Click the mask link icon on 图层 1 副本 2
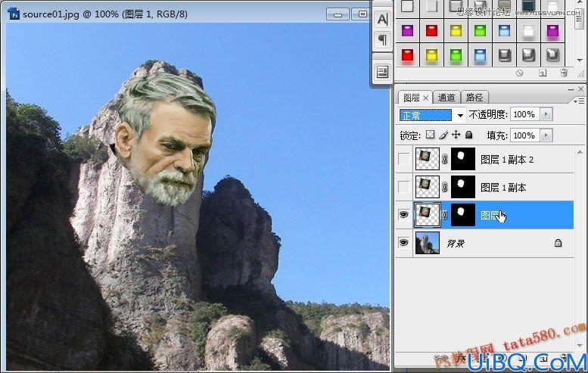Viewport: 588px width, 373px height. (x=445, y=160)
